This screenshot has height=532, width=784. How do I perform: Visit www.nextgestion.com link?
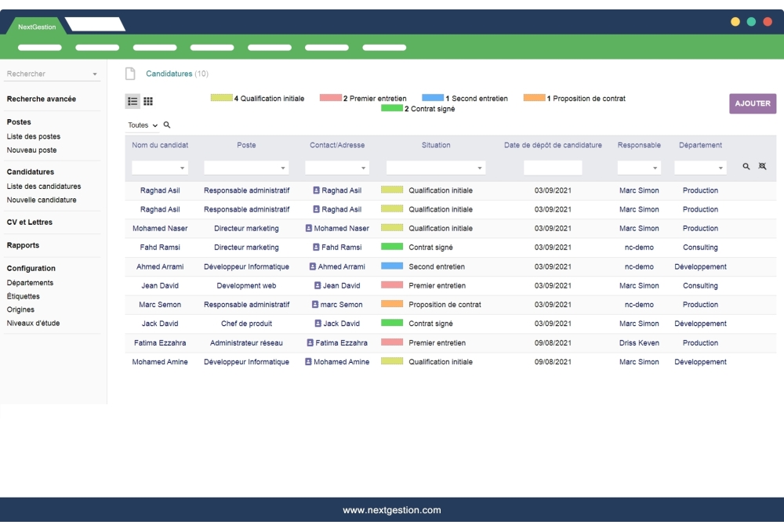tap(392, 509)
